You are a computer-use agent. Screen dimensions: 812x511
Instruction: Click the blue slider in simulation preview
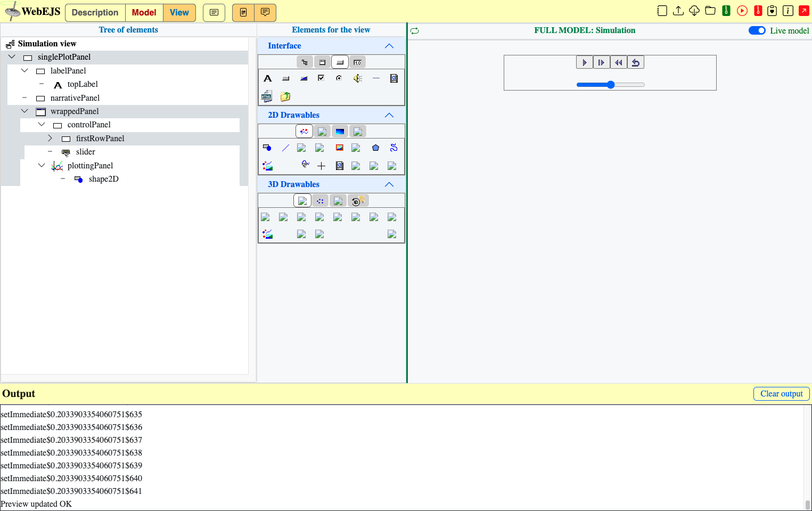(x=611, y=85)
